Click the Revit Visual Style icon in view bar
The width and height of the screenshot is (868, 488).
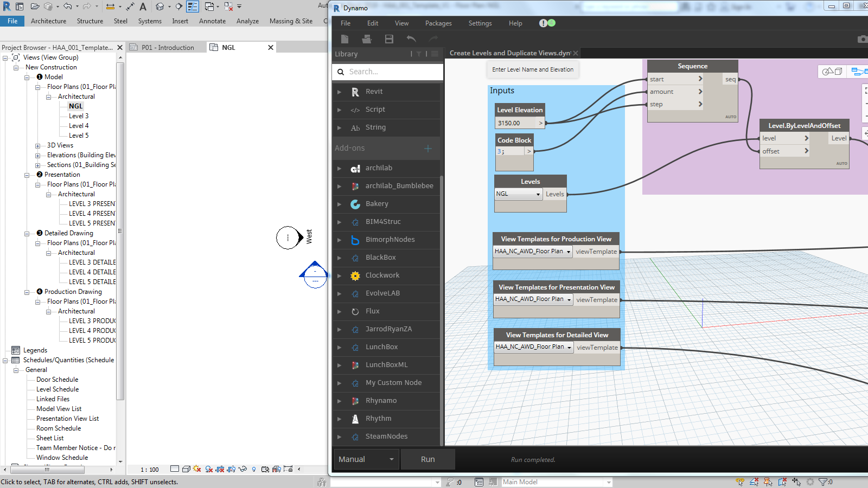(x=186, y=469)
